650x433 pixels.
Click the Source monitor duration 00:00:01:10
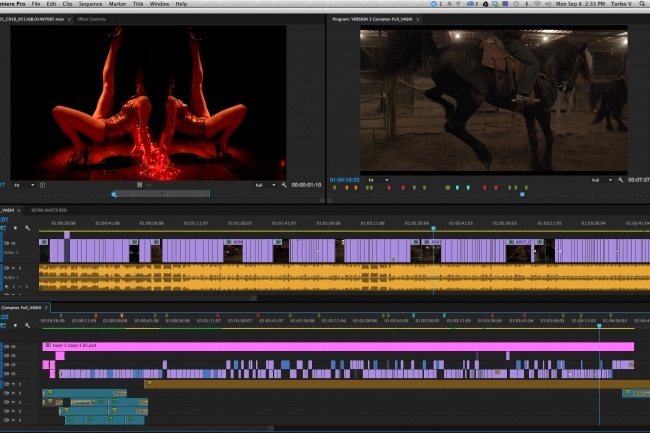306,185
